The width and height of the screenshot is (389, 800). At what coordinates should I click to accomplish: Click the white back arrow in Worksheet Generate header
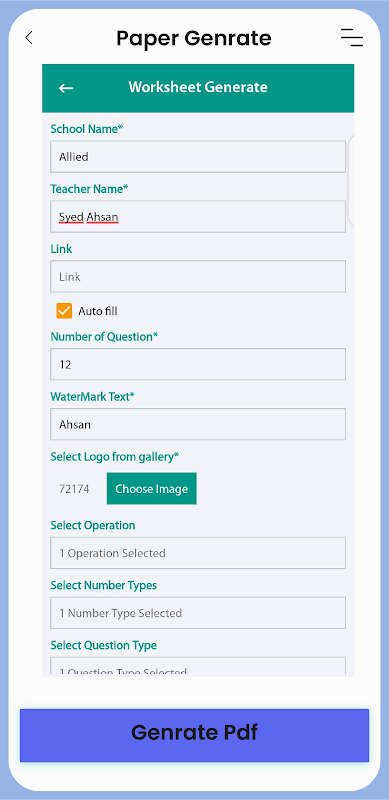tap(66, 88)
